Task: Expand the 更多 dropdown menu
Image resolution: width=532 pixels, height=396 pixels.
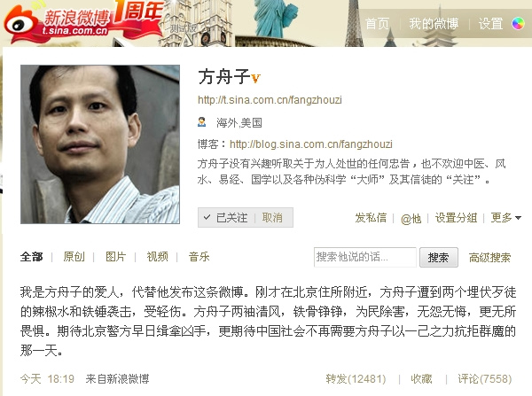Action: tap(506, 218)
